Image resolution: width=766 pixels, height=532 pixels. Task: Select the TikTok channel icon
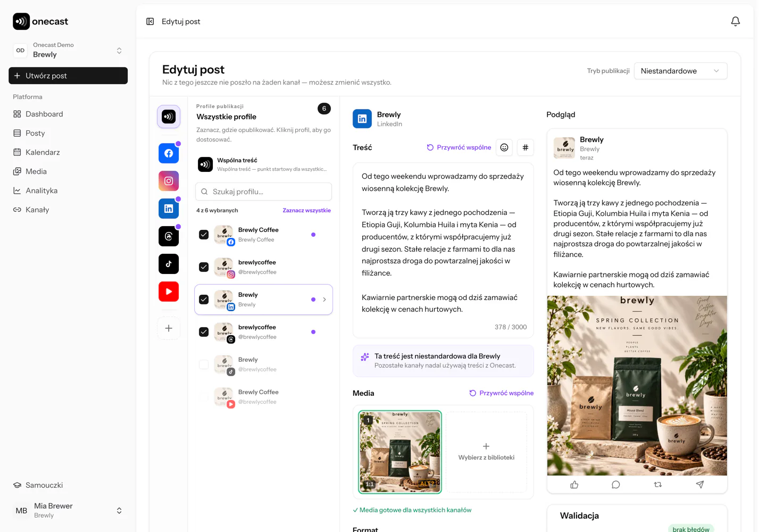[169, 264]
